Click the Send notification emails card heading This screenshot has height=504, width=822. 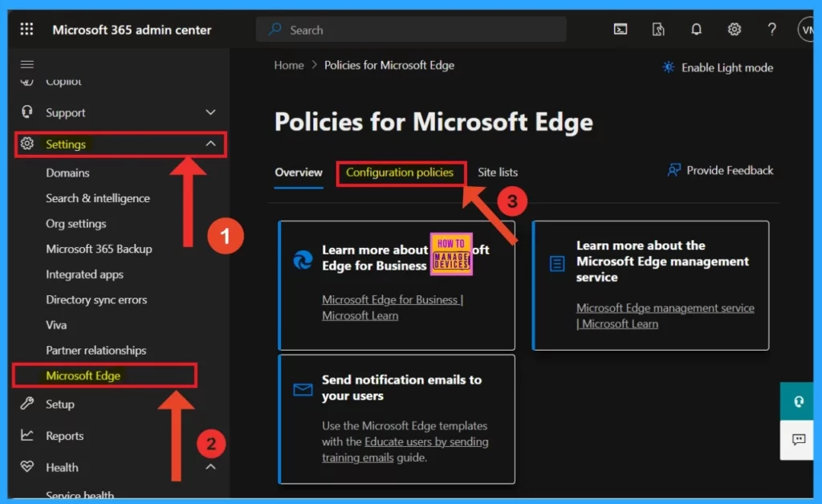pyautogui.click(x=401, y=388)
